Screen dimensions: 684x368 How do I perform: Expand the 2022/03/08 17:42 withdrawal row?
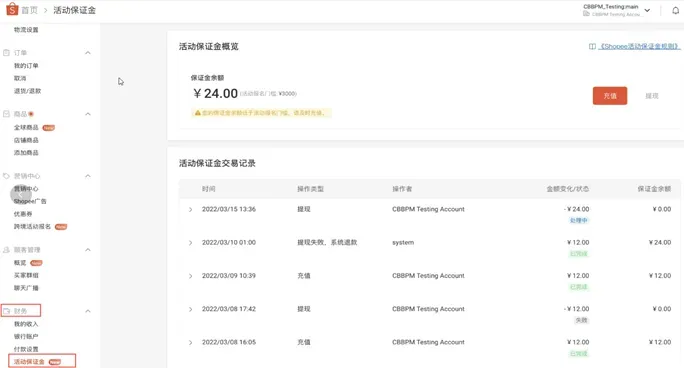(191, 309)
